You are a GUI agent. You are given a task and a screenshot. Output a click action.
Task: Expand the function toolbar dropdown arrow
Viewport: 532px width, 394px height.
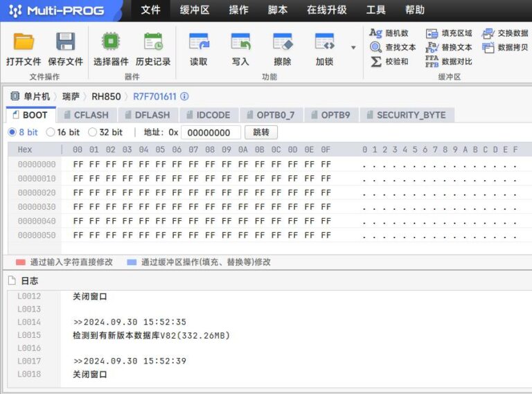[x=353, y=48]
